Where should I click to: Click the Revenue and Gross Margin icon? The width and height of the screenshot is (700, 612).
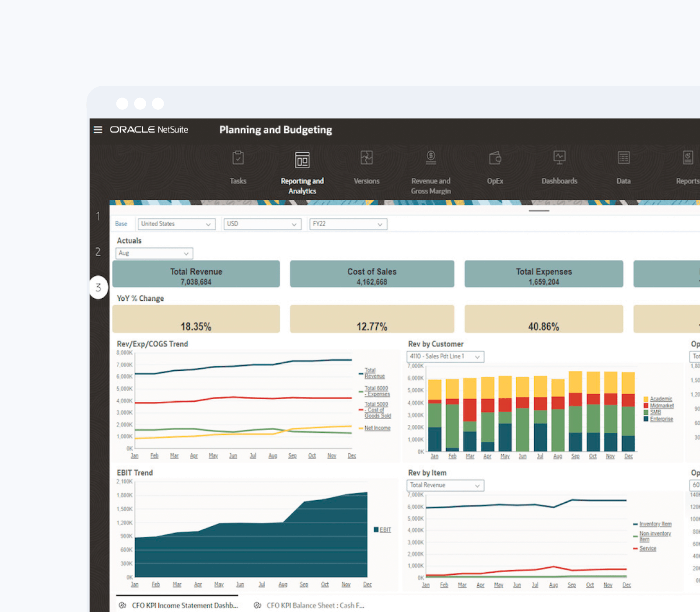431,158
